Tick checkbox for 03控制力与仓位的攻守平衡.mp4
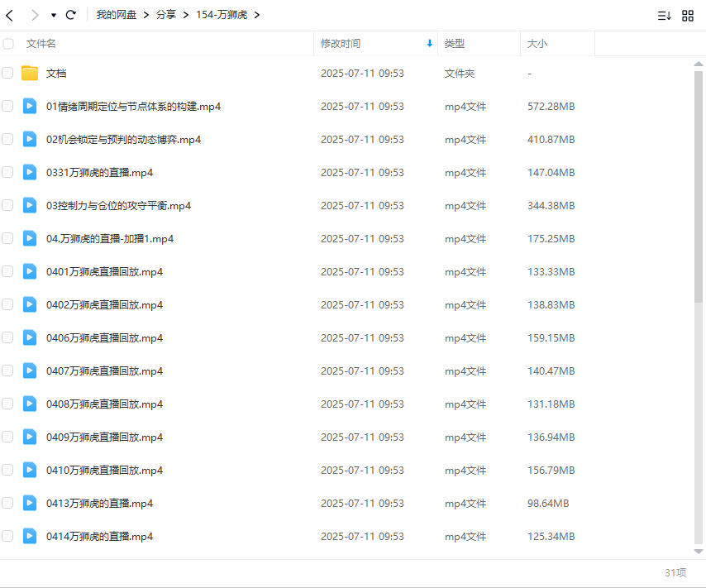Image resolution: width=706 pixels, height=588 pixels. pos(7,205)
